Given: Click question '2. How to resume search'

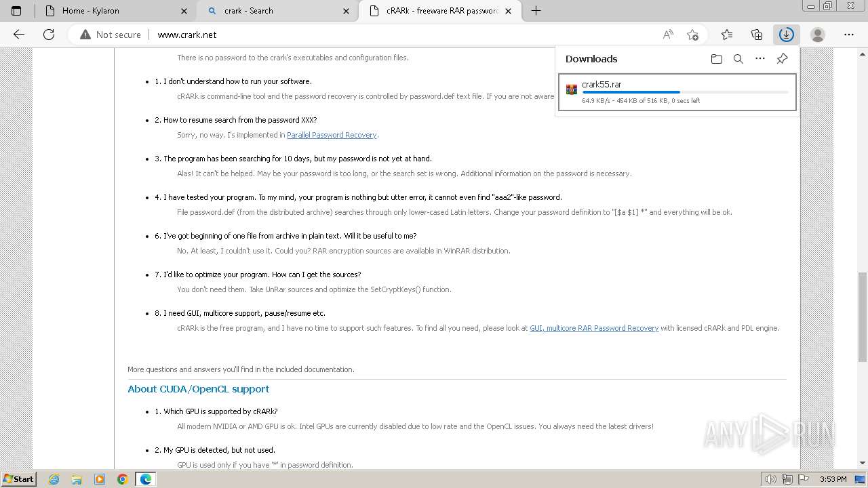Looking at the screenshot, I should [x=235, y=120].
